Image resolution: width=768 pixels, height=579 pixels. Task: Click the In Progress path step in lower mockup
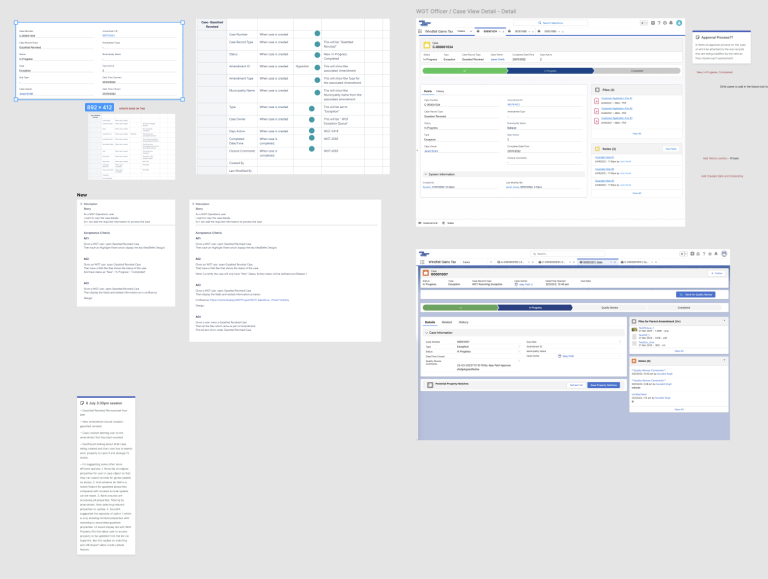[x=535, y=308]
